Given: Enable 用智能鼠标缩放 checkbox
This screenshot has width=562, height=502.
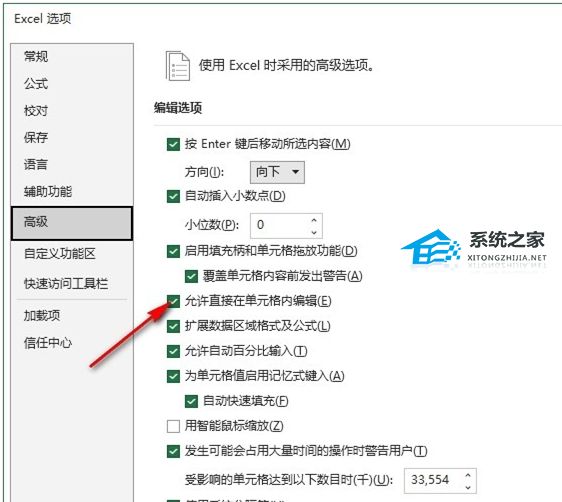Looking at the screenshot, I should [x=173, y=426].
